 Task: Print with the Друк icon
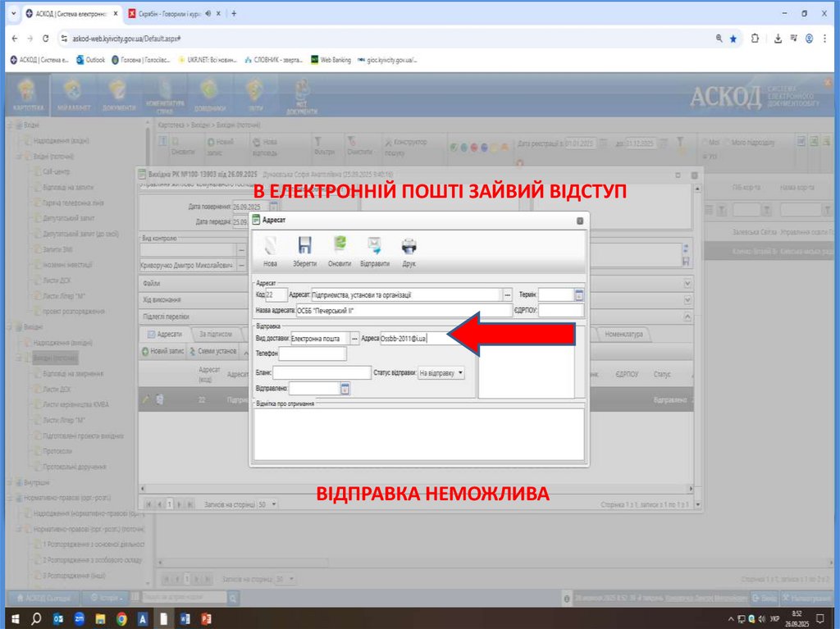pos(409,251)
